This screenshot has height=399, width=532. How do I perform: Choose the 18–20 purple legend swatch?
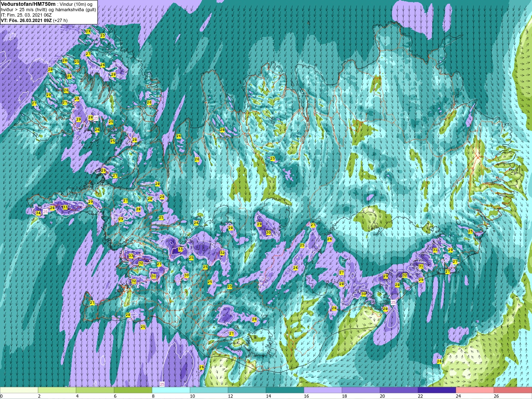(361, 390)
